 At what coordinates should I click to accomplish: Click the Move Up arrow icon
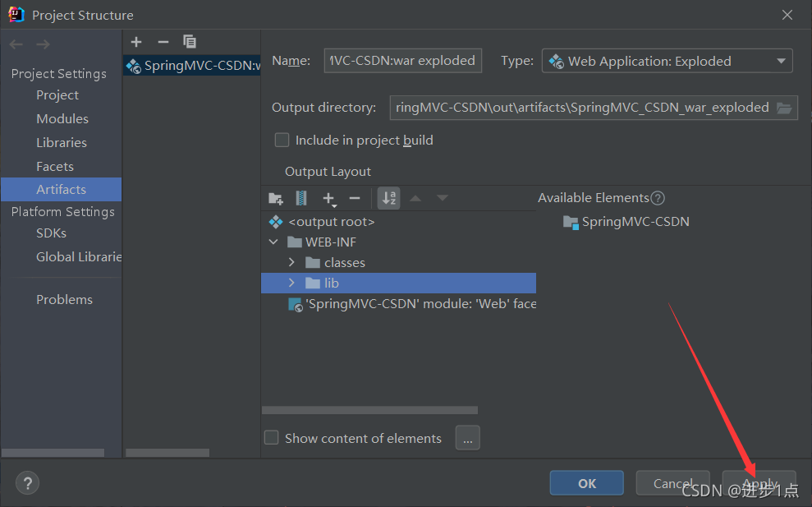coord(415,198)
